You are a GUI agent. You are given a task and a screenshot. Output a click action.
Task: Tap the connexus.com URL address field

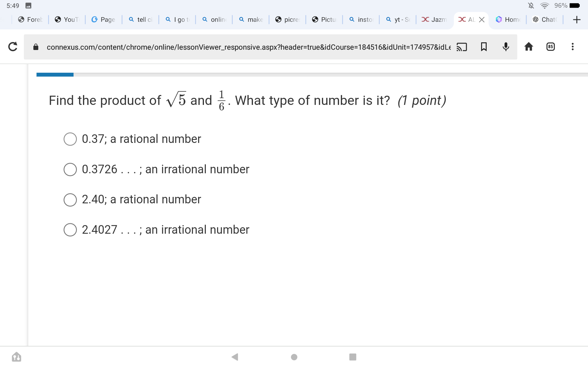(x=249, y=47)
